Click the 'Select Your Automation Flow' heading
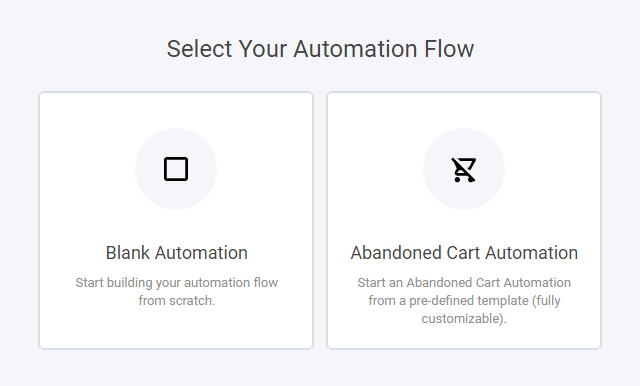The height and width of the screenshot is (386, 640). coord(320,49)
